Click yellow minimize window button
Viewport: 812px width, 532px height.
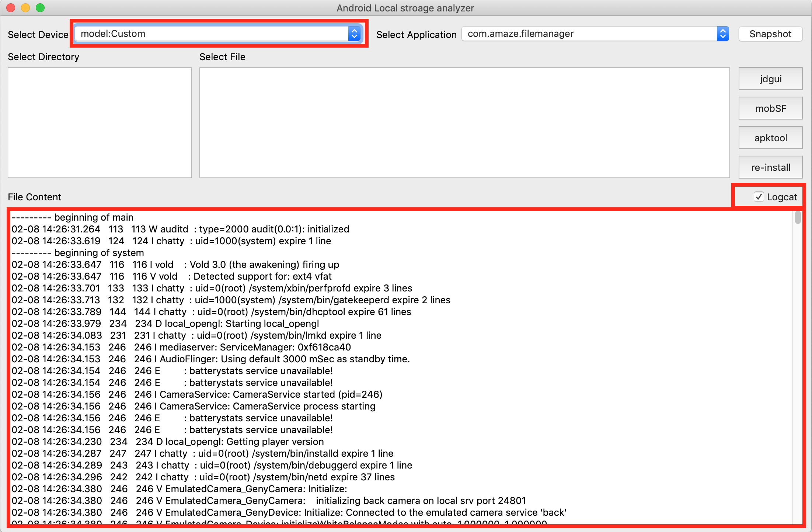[25, 8]
